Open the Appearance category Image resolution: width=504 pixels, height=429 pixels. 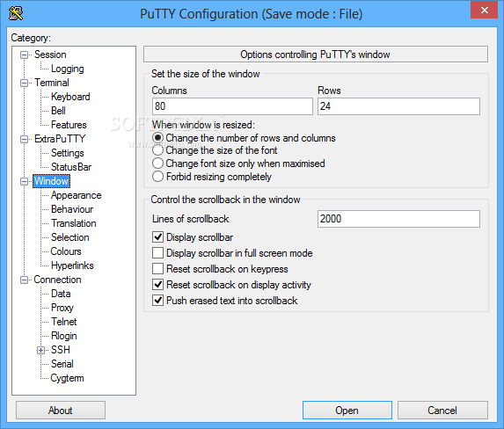[77, 195]
